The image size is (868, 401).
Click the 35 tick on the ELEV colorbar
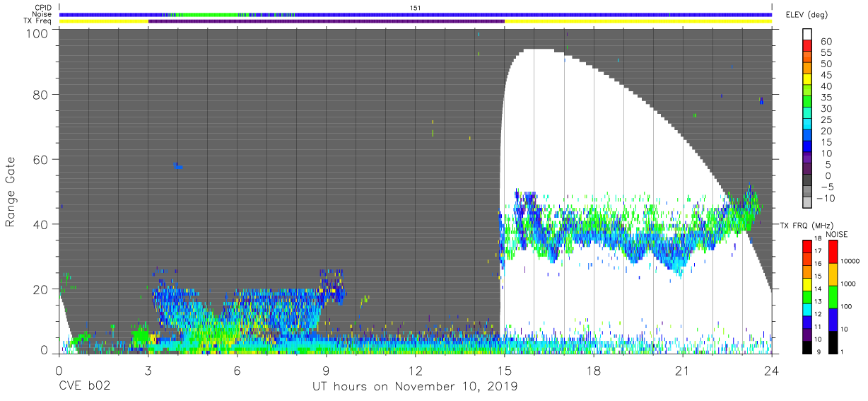coord(826,98)
